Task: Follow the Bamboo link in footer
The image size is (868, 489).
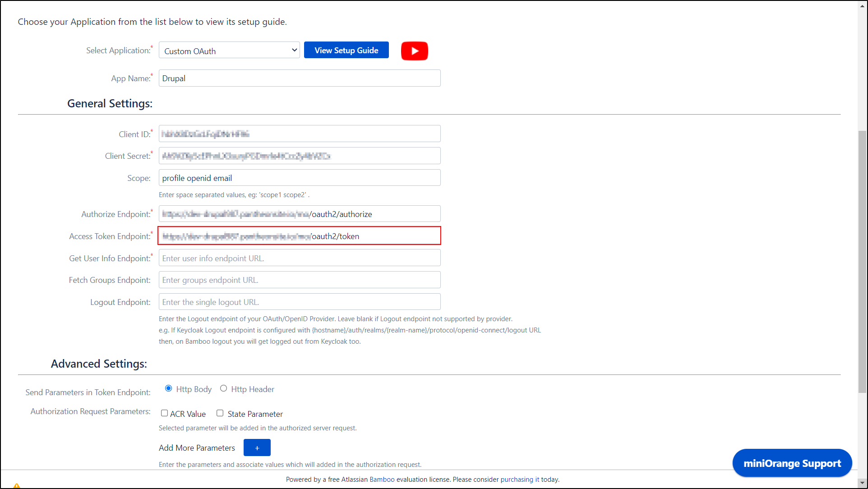Action: 382,480
